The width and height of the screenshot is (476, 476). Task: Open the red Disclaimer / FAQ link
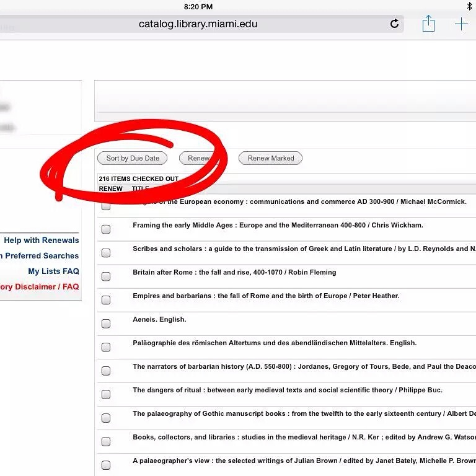40,287
